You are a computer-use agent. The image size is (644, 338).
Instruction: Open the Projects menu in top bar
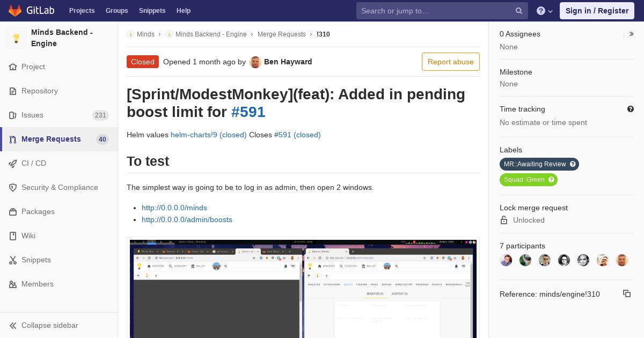tap(82, 11)
